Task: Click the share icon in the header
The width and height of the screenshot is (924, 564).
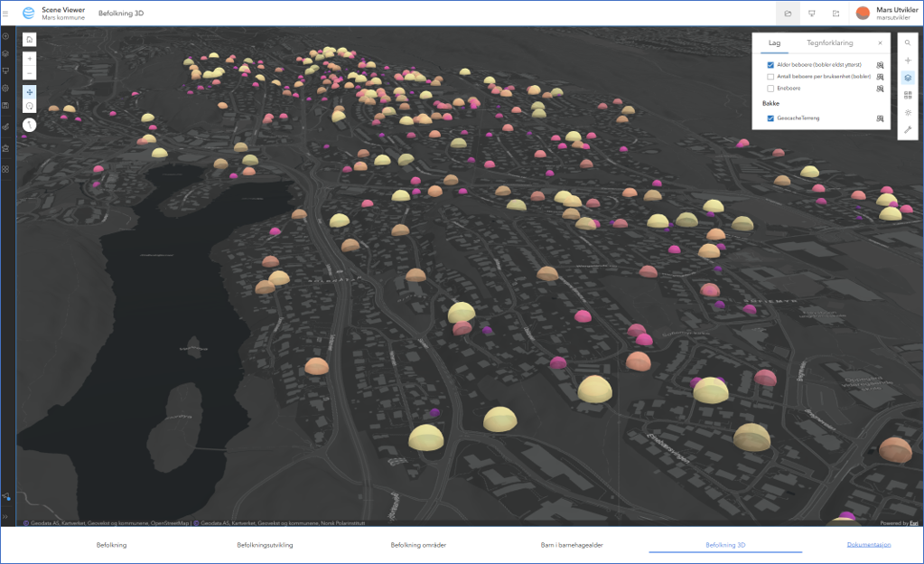Action: click(x=835, y=13)
